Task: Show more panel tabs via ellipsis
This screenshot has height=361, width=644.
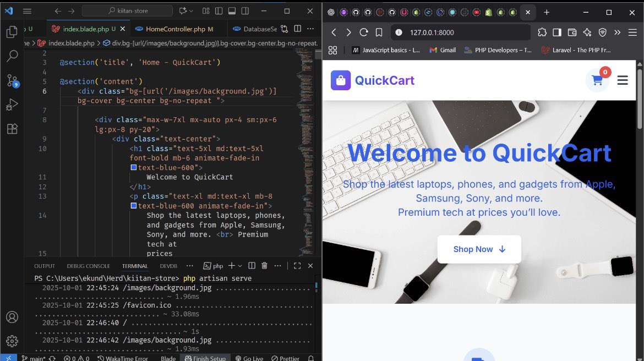Action: point(189,266)
